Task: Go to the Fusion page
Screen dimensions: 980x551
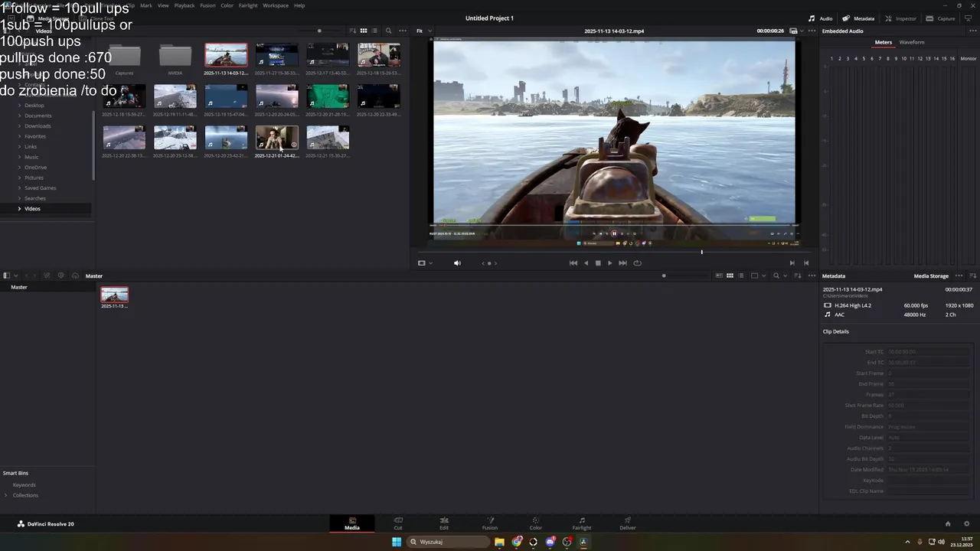Action: click(490, 523)
